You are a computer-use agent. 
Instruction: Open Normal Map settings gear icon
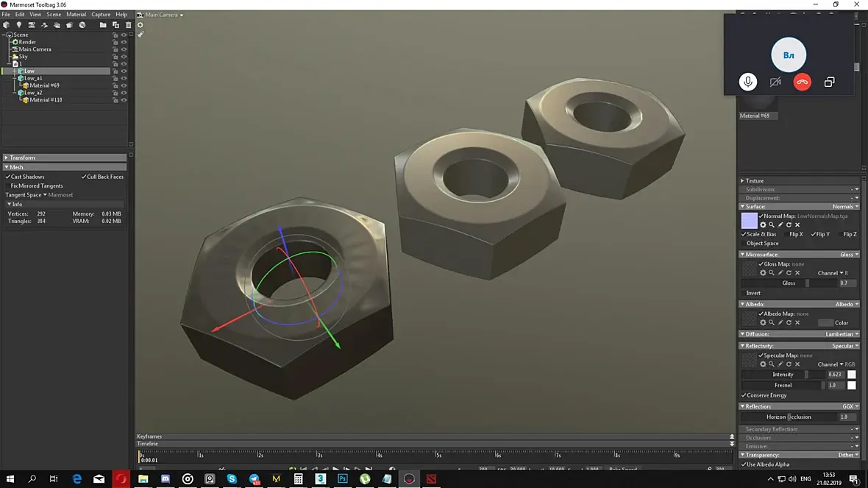[x=763, y=225]
